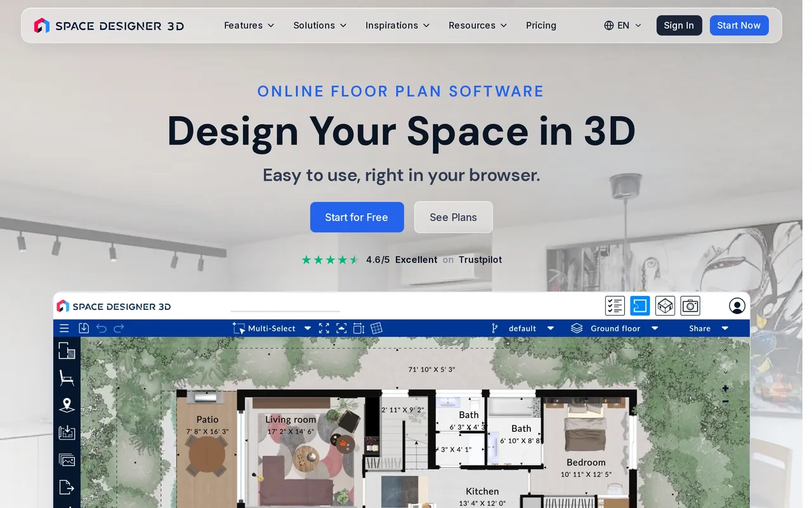This screenshot has height=508, width=812.
Task: Expand the Solutions navigation menu
Action: click(320, 25)
